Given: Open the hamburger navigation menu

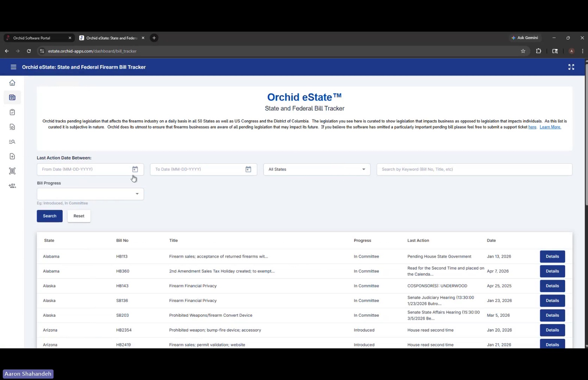Looking at the screenshot, I should pyautogui.click(x=13, y=67).
